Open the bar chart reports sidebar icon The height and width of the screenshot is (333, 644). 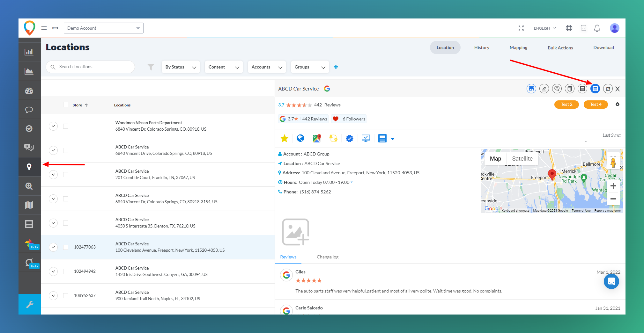29,52
